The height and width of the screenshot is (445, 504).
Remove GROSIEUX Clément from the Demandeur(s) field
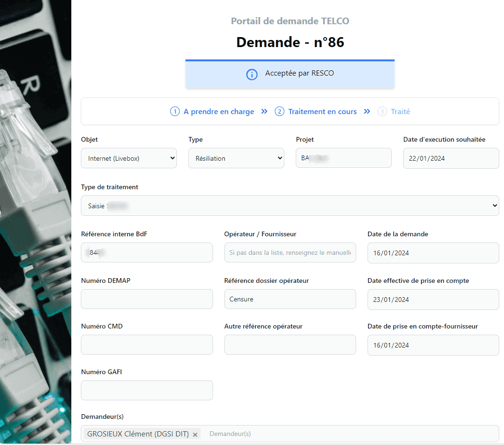pos(195,435)
